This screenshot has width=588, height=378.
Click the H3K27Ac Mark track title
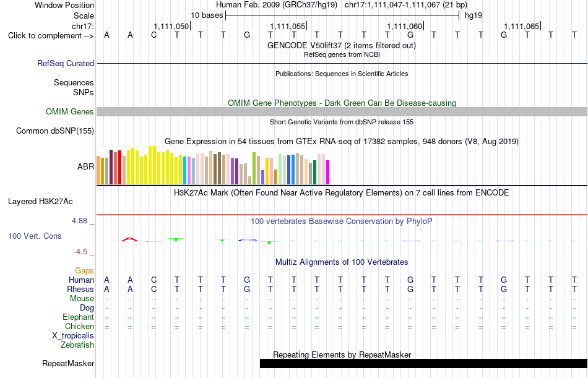coord(342,193)
